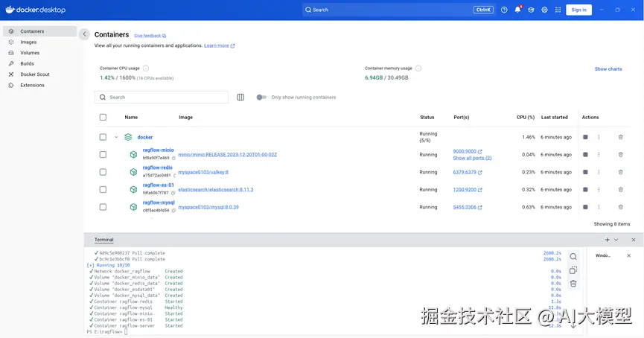The width and height of the screenshot is (644, 338).
Task: Open more actions for ragflow-minio
Action: (599, 154)
